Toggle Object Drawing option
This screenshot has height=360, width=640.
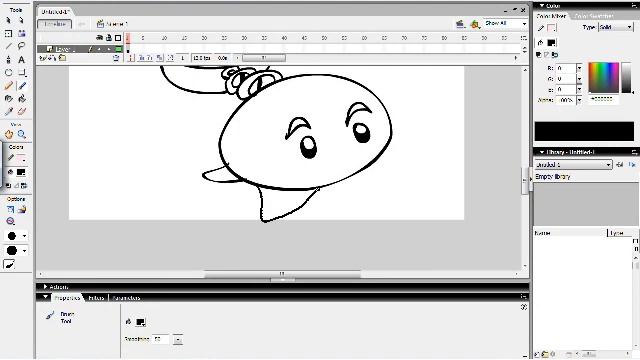[10, 209]
